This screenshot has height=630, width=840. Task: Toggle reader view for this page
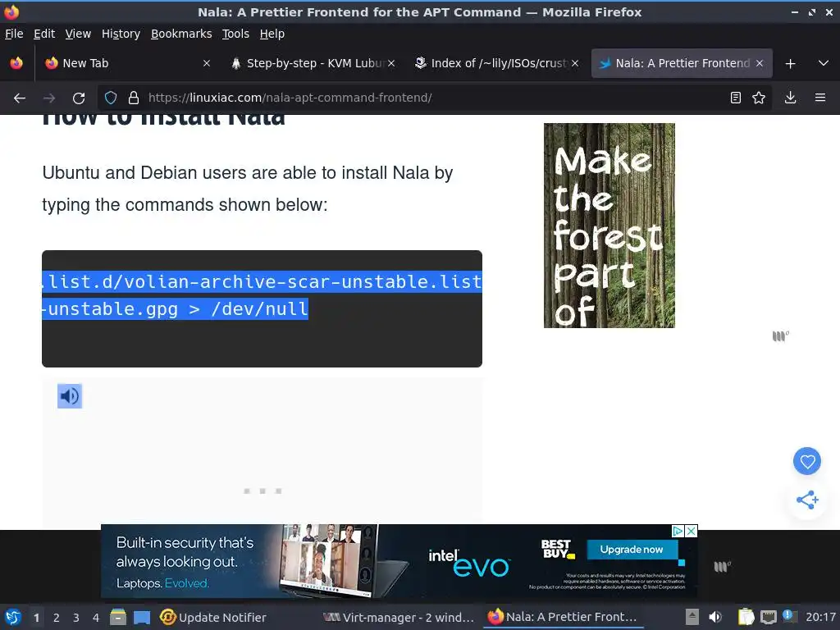[736, 98]
